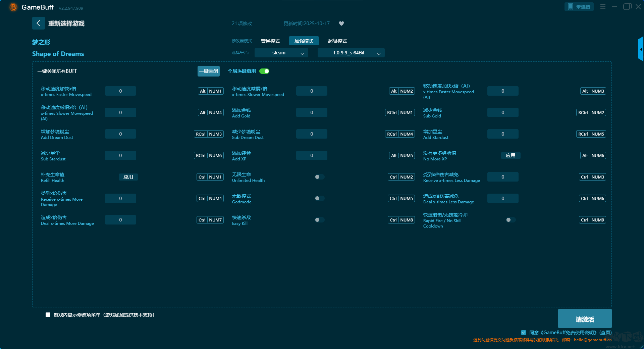
Task: Click Ctrl NUM8 hotkey for Easy Kill
Action: coord(401,220)
